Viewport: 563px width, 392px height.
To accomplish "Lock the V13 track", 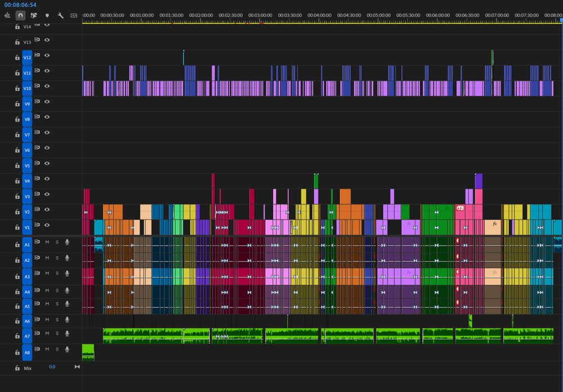I will (x=17, y=42).
